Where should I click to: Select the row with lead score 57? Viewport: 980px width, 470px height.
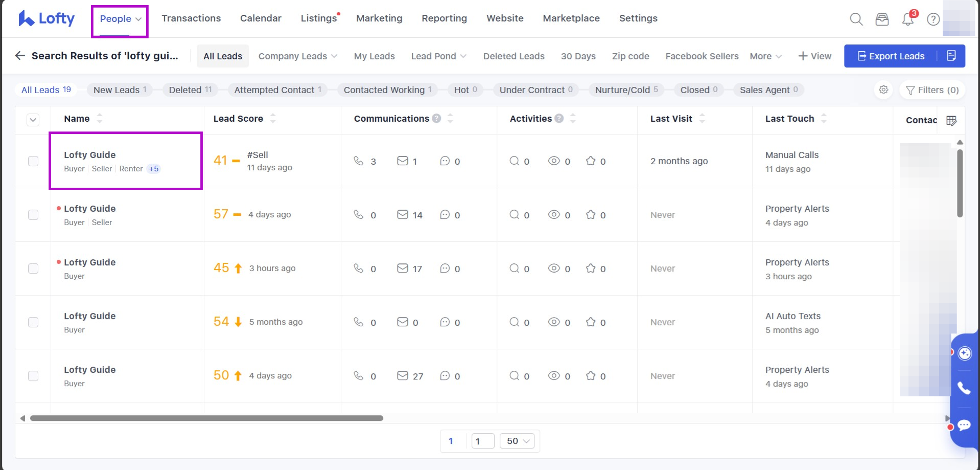[33, 215]
